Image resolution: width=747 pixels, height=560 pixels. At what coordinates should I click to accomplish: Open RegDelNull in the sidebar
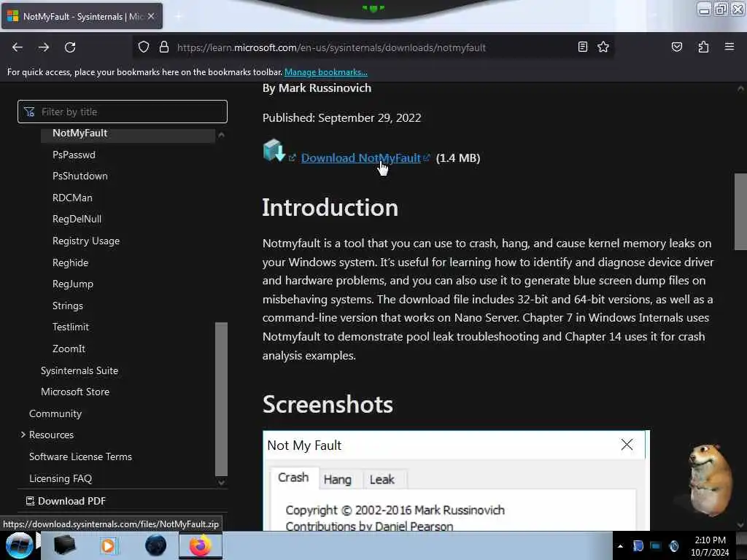point(77,219)
